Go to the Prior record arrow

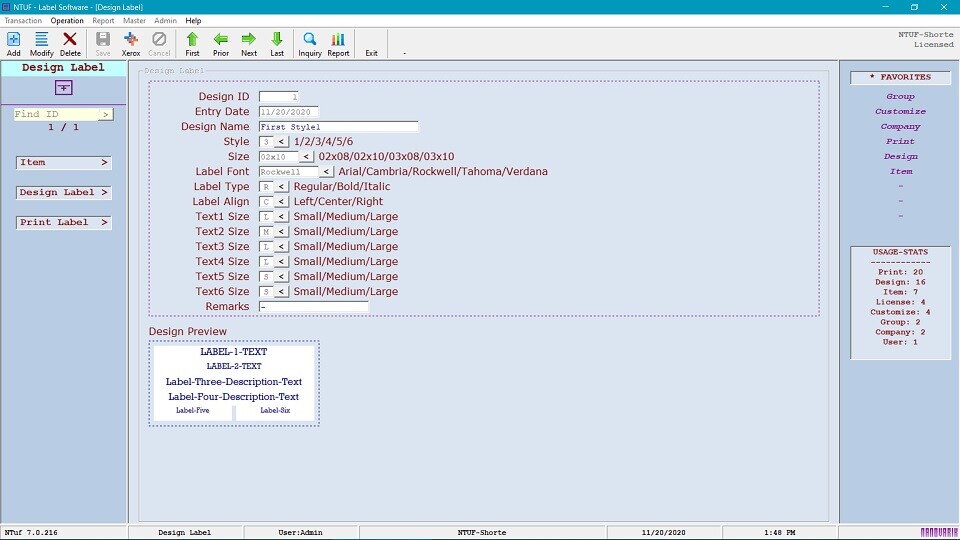[221, 40]
